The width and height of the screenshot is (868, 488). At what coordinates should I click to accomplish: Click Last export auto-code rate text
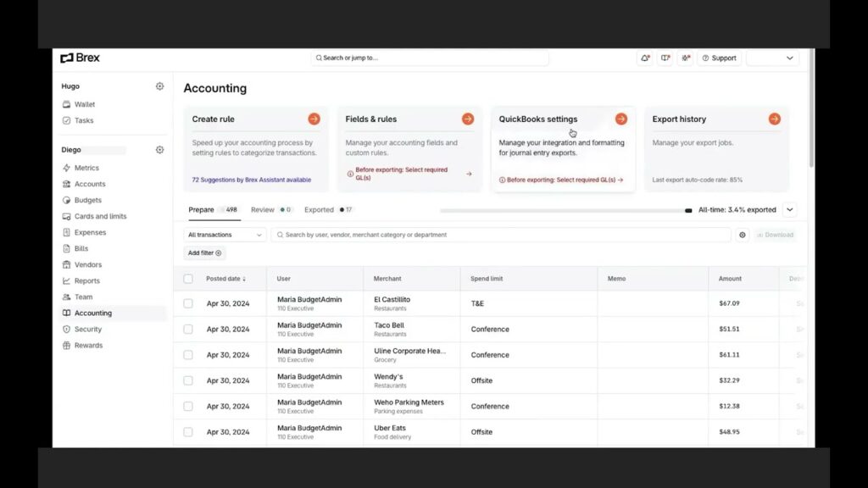(x=697, y=180)
